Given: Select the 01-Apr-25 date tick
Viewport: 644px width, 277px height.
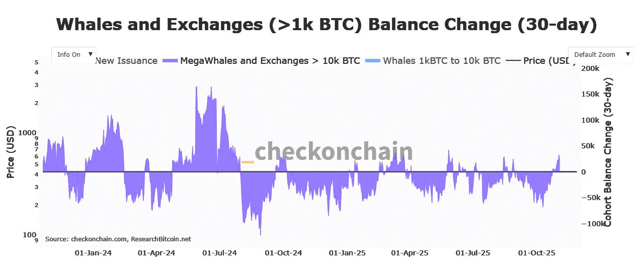Looking at the screenshot, I should click(410, 253).
